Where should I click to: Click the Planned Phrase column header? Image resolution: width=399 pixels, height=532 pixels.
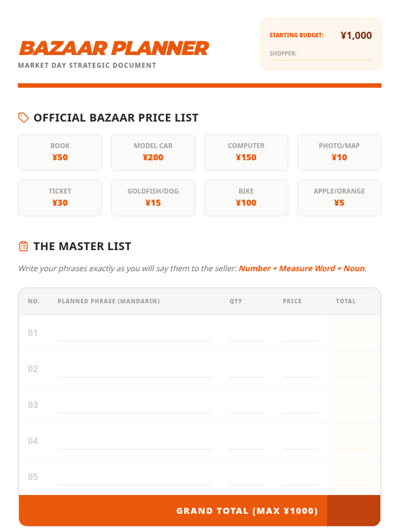point(108,301)
